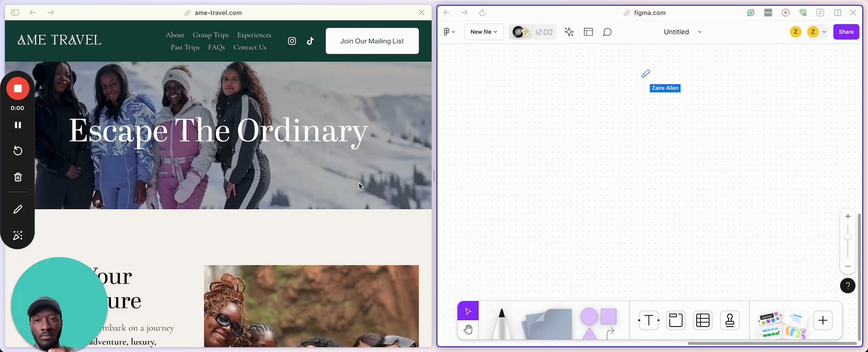Screen dimensions: 868x352
Task: Click the plus More button in FigJam toolbar
Action: (823, 320)
